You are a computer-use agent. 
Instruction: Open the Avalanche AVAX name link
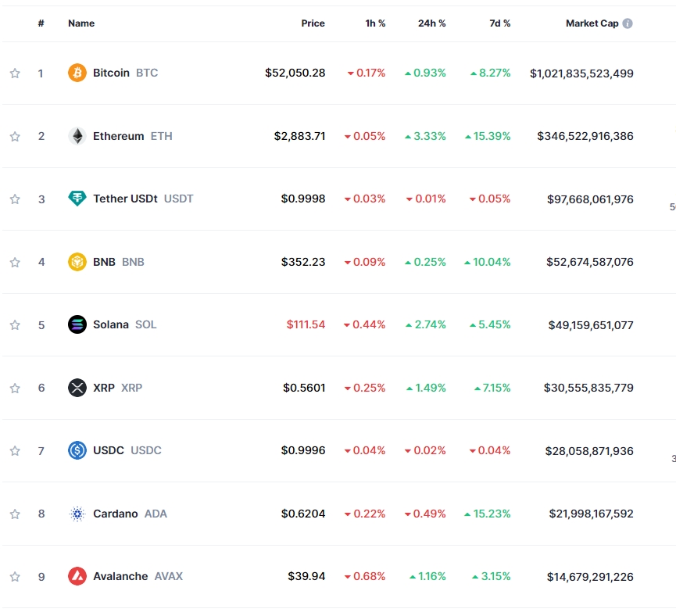(120, 576)
